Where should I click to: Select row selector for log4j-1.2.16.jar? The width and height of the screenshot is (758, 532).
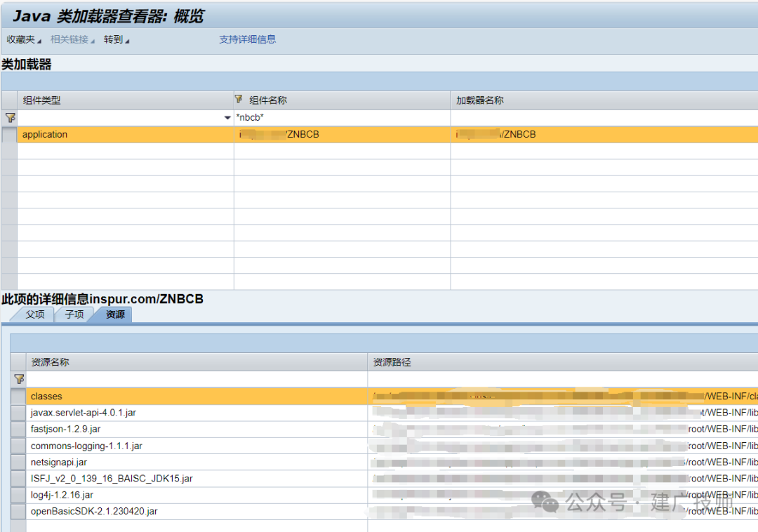tap(18, 495)
